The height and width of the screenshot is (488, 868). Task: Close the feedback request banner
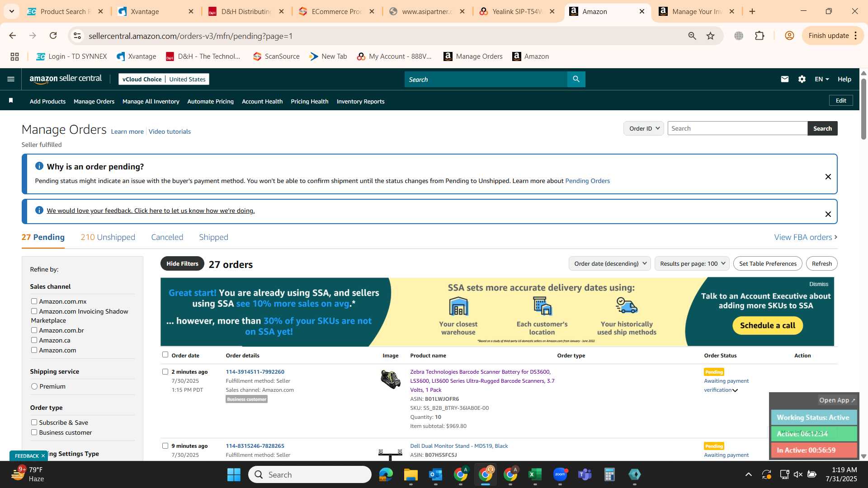point(828,214)
